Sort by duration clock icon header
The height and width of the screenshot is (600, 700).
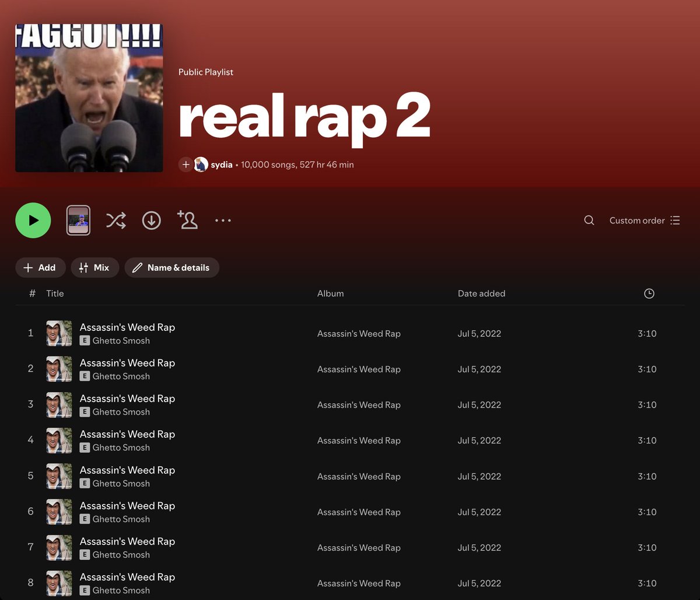pos(649,294)
